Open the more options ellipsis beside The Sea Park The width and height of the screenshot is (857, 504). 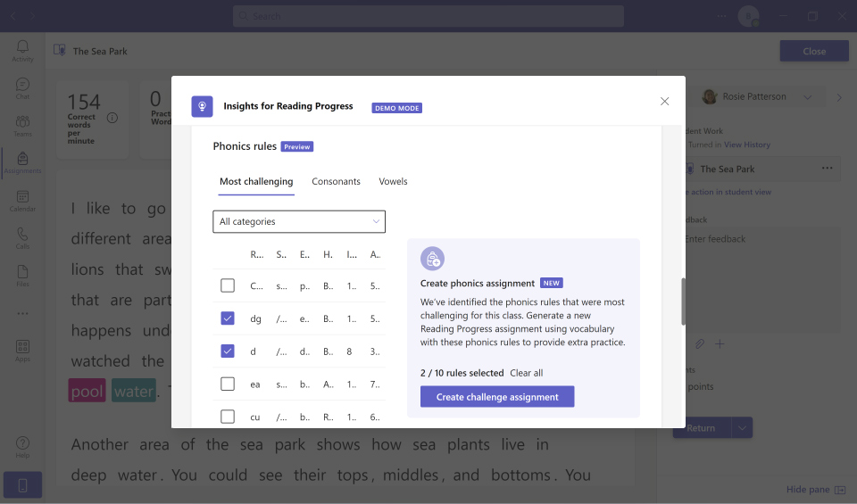tap(827, 169)
